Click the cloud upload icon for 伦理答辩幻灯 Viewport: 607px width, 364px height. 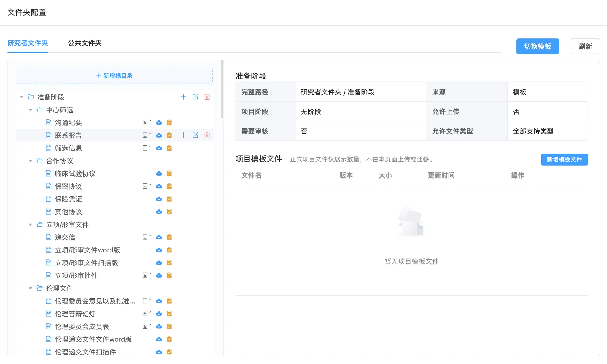coord(159,314)
